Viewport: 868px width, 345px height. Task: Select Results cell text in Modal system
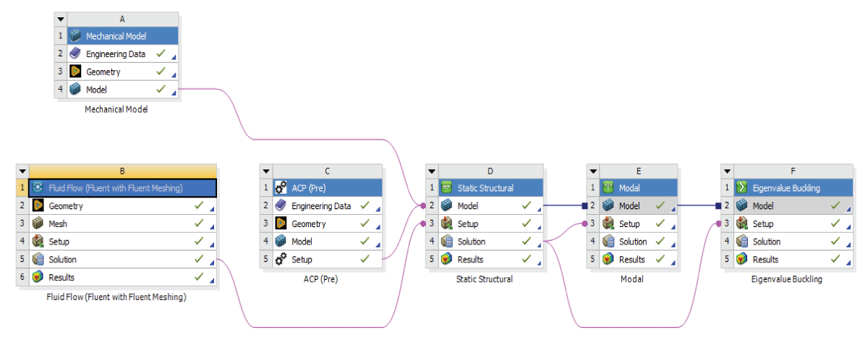pos(632,260)
